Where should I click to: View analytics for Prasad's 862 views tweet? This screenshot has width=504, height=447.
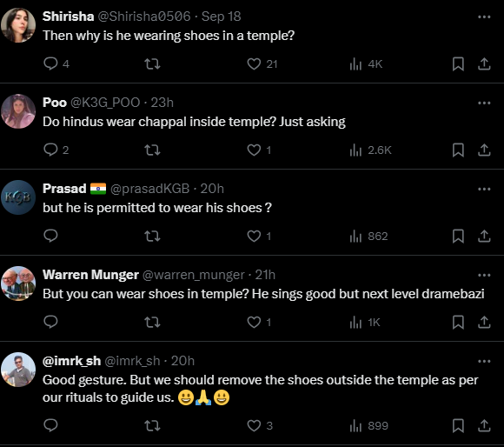368,236
